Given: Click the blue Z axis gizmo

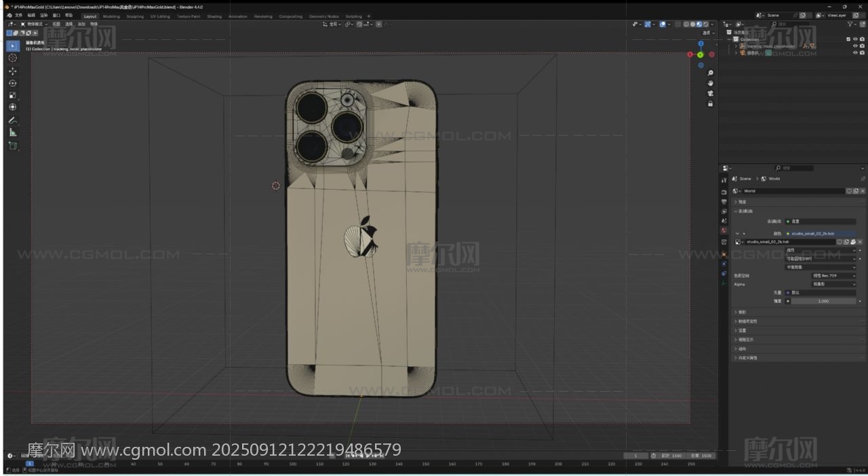Looking at the screenshot, I should pyautogui.click(x=701, y=44).
